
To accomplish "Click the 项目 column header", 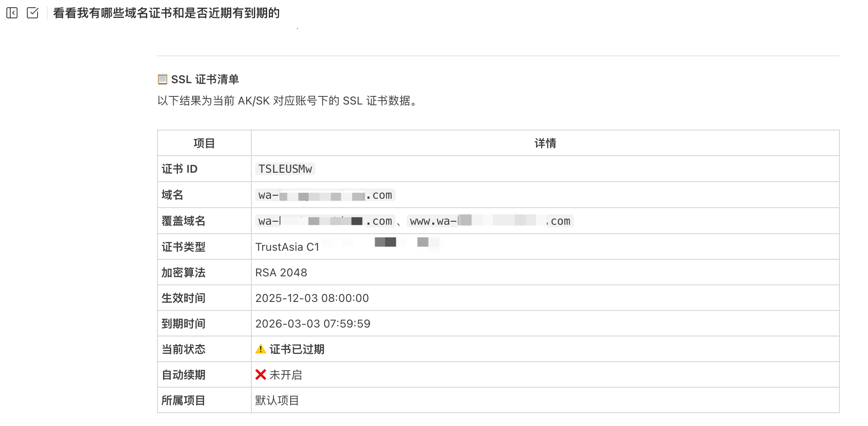I will [x=204, y=143].
